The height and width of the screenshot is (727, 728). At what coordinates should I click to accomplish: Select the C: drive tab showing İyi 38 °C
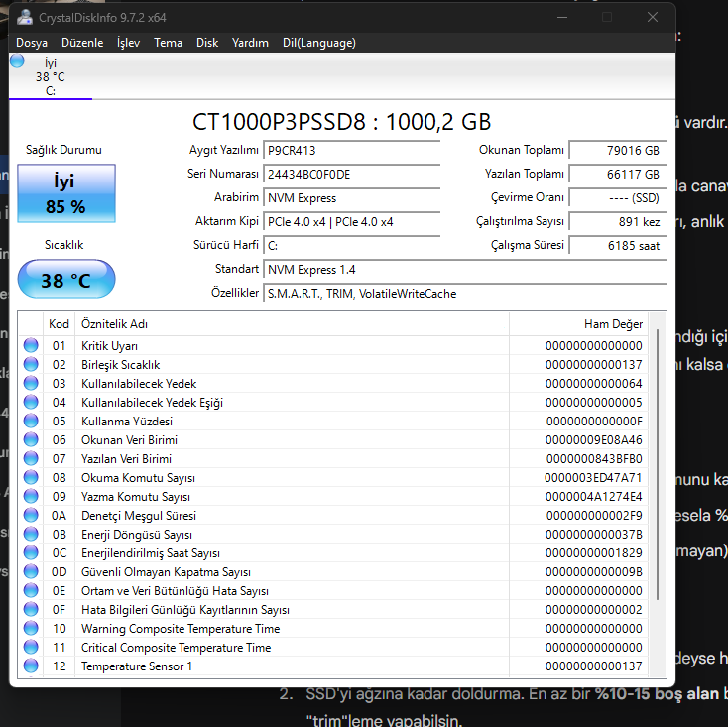51,76
